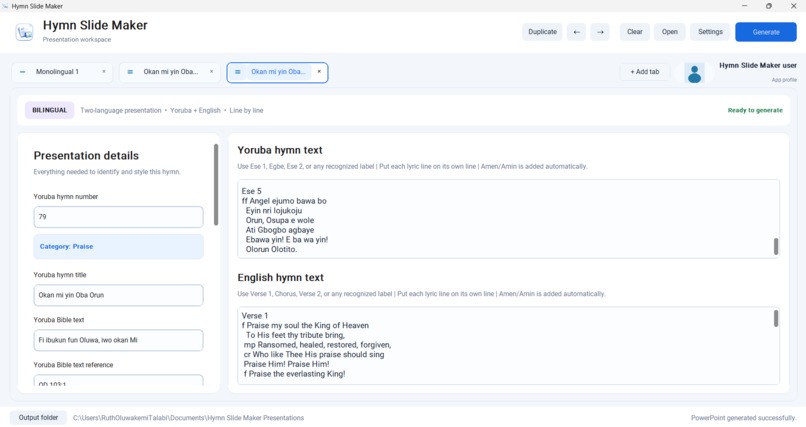806x427 pixels.
Task: Click the Yoruba hymn text heading
Action: click(280, 151)
